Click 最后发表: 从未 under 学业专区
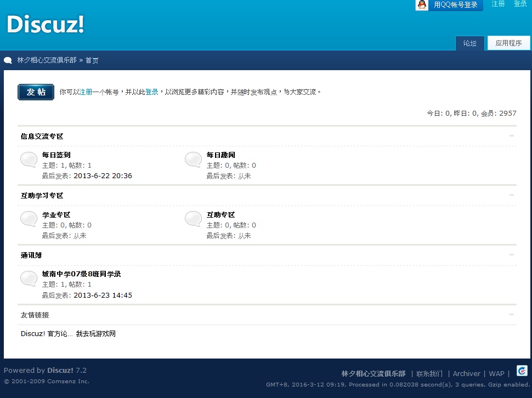Viewport: 532px width, 398px height. [64, 236]
